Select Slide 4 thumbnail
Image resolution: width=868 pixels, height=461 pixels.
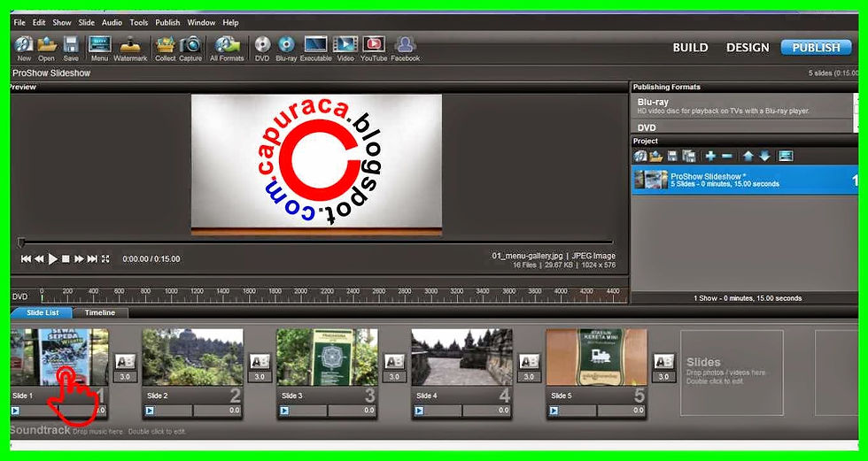[x=461, y=357]
